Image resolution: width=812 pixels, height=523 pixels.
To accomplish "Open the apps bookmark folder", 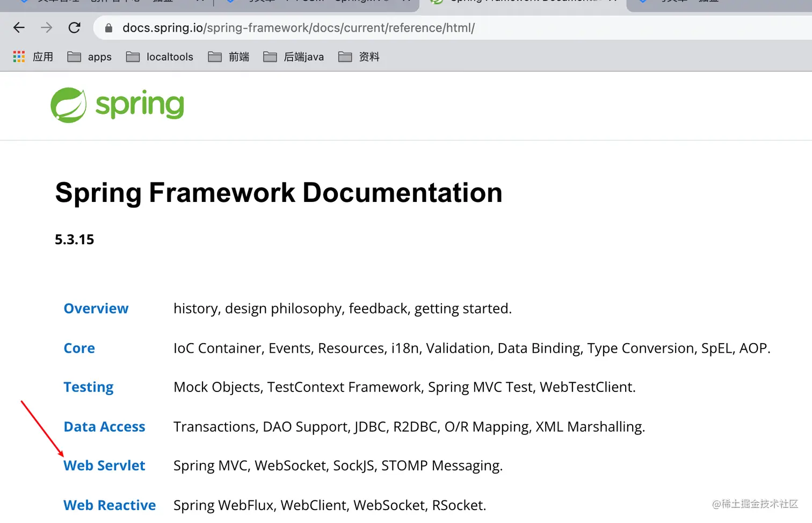I will pos(89,57).
